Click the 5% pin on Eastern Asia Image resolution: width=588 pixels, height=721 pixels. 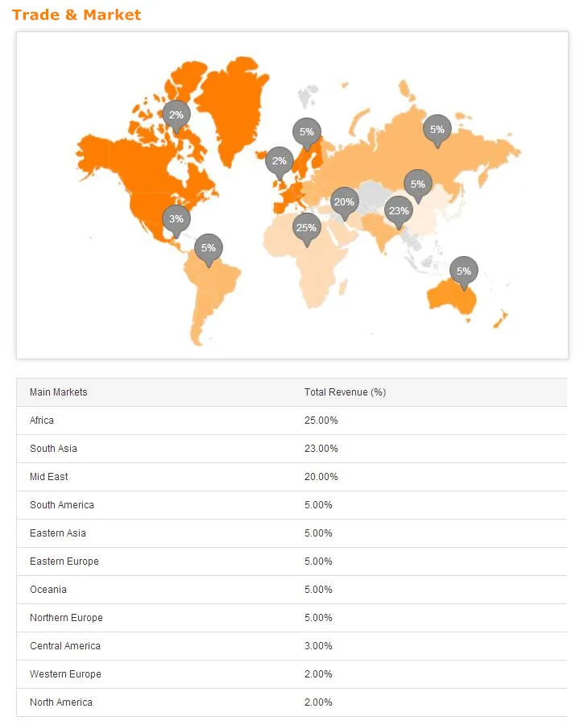[417, 184]
